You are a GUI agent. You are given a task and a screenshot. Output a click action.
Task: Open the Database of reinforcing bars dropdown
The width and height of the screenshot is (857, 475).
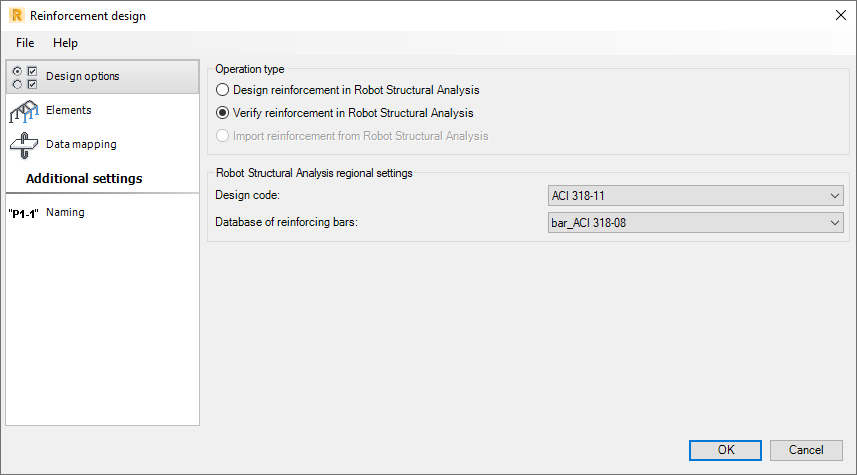(696, 223)
